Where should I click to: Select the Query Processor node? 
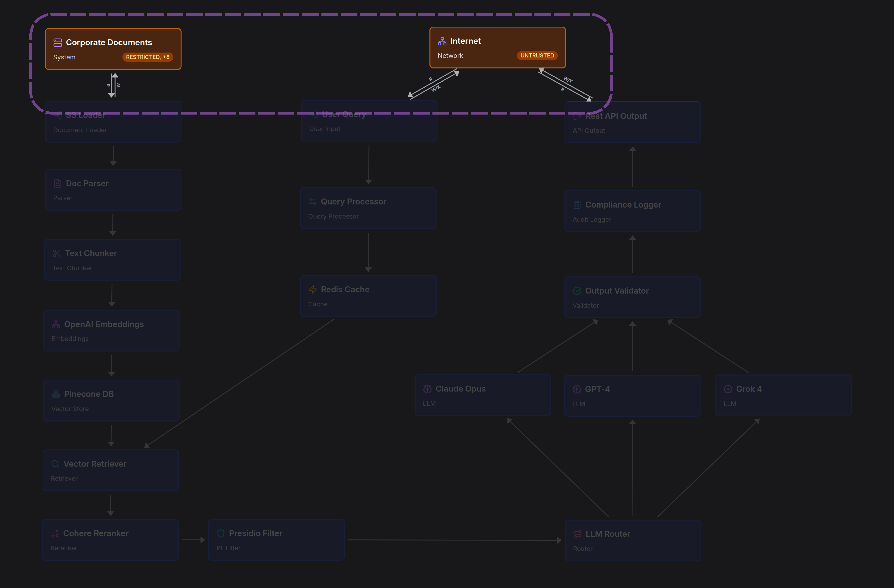tap(368, 209)
